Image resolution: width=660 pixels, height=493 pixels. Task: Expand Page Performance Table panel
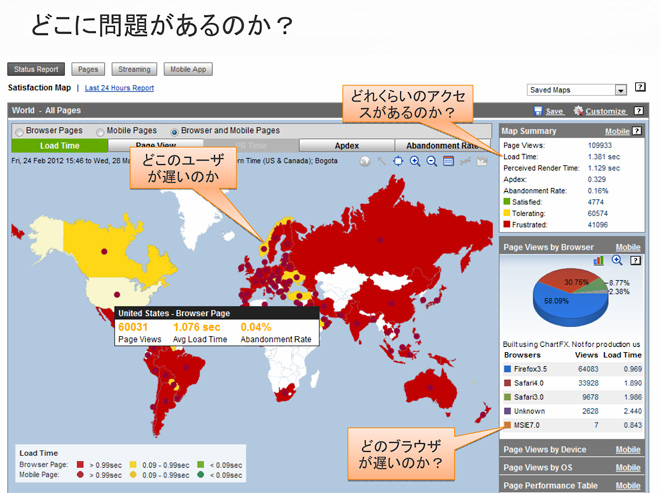[x=572, y=485]
